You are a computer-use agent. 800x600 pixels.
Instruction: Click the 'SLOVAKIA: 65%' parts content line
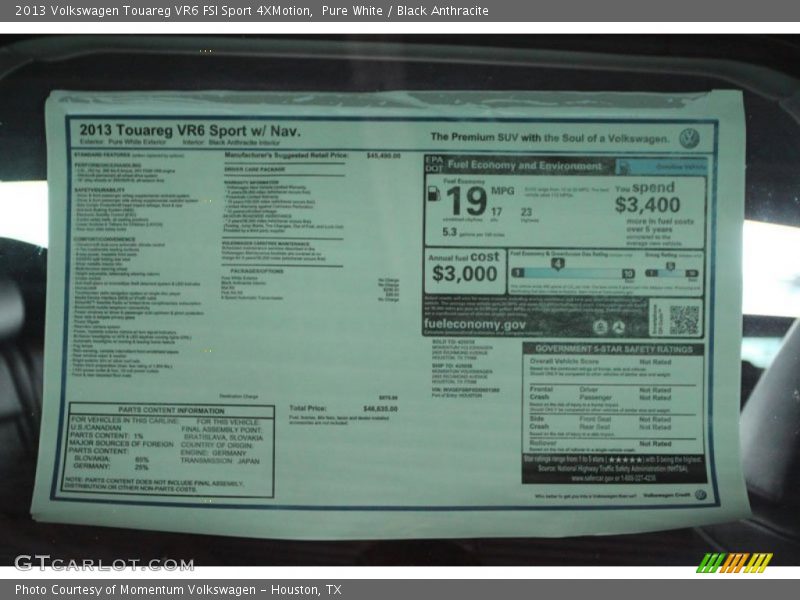click(x=111, y=459)
